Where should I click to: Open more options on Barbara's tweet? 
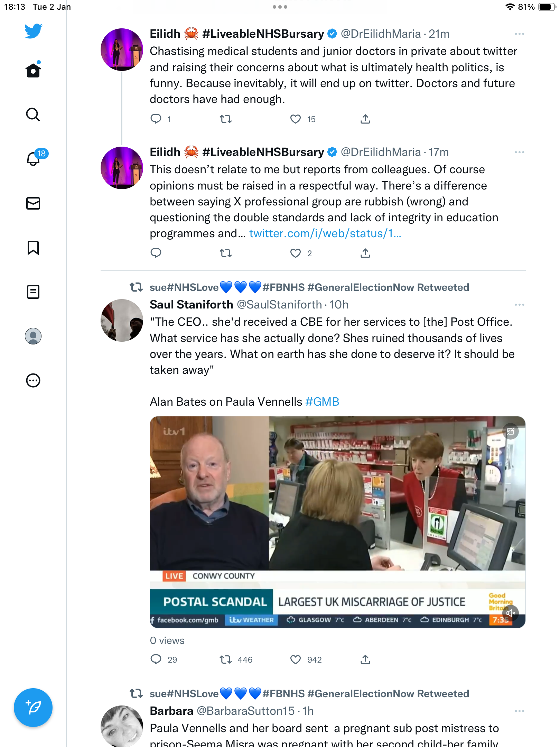click(519, 711)
